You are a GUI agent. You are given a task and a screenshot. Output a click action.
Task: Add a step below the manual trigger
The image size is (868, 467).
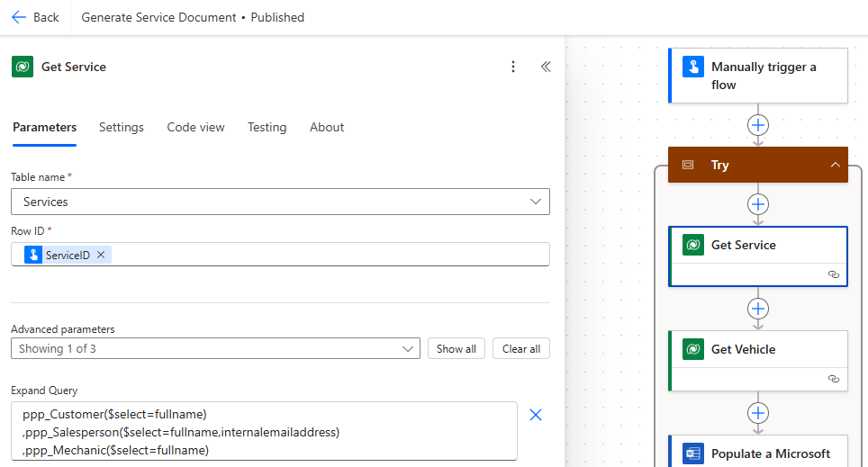[758, 125]
